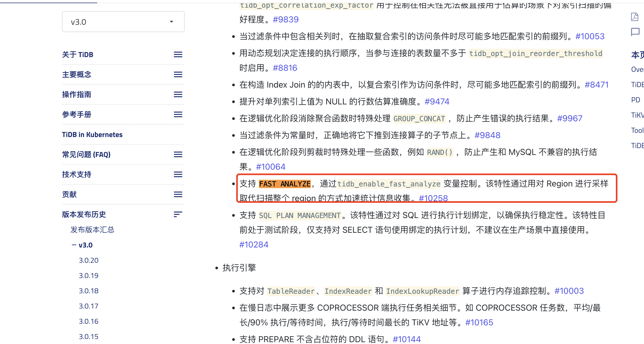
Task: Open the 3.0.20 release notes
Action: pos(89,260)
